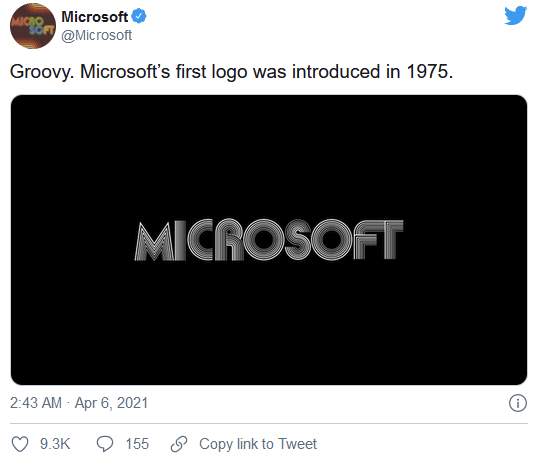
Task: Click the MICROSOFT striped wordmark
Action: [269, 240]
